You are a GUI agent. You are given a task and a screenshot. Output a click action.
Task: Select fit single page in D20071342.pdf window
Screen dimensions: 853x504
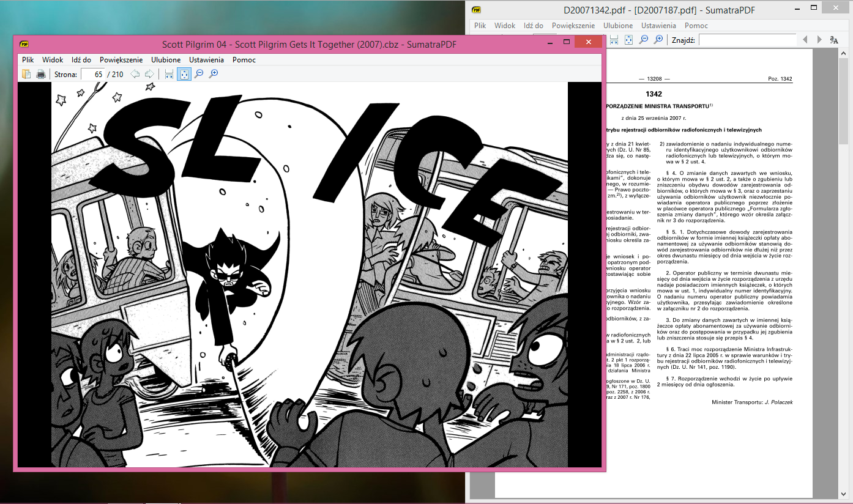[629, 40]
